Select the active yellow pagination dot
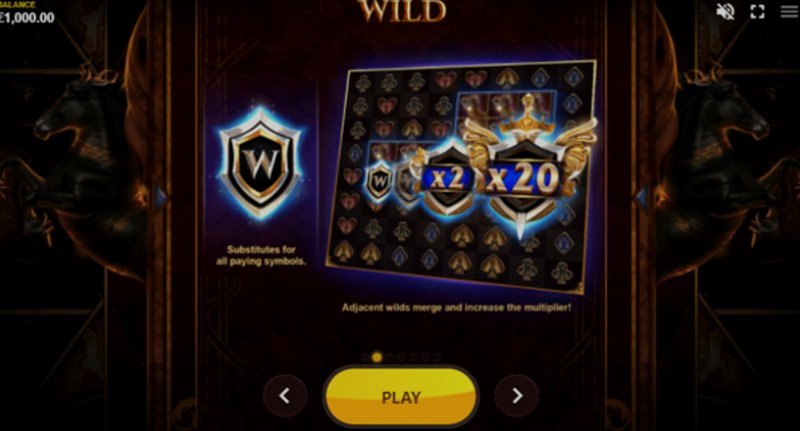 click(x=377, y=358)
